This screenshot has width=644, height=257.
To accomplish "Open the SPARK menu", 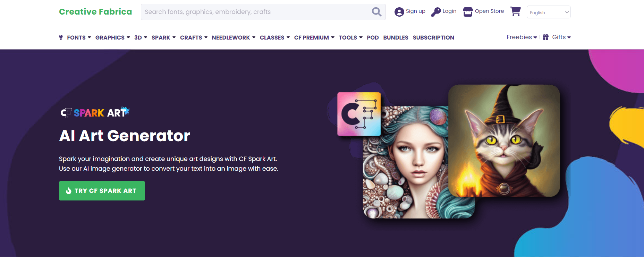I will (161, 37).
